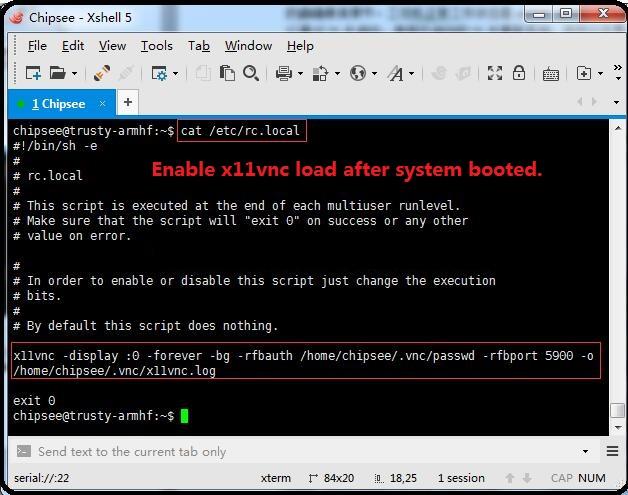
Task: Open the Tools menu
Action: (157, 46)
